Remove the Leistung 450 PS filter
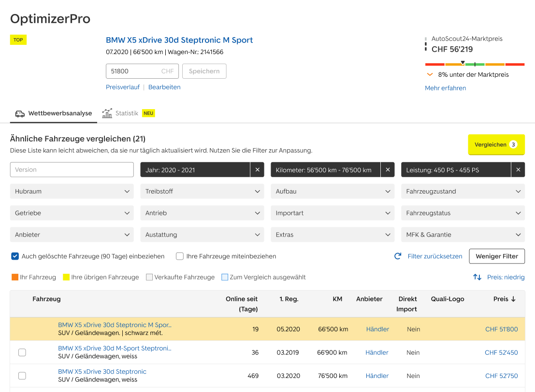The image size is (535, 392). point(518,170)
